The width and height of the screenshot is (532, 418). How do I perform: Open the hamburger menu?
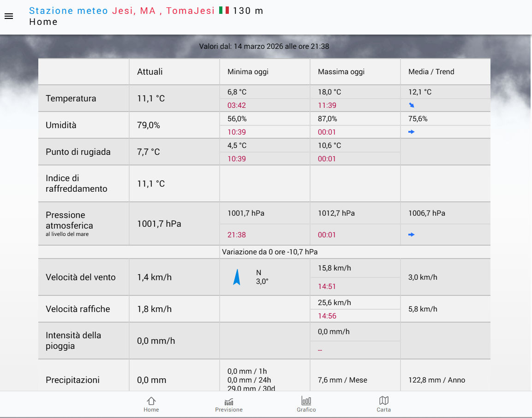[x=9, y=16]
